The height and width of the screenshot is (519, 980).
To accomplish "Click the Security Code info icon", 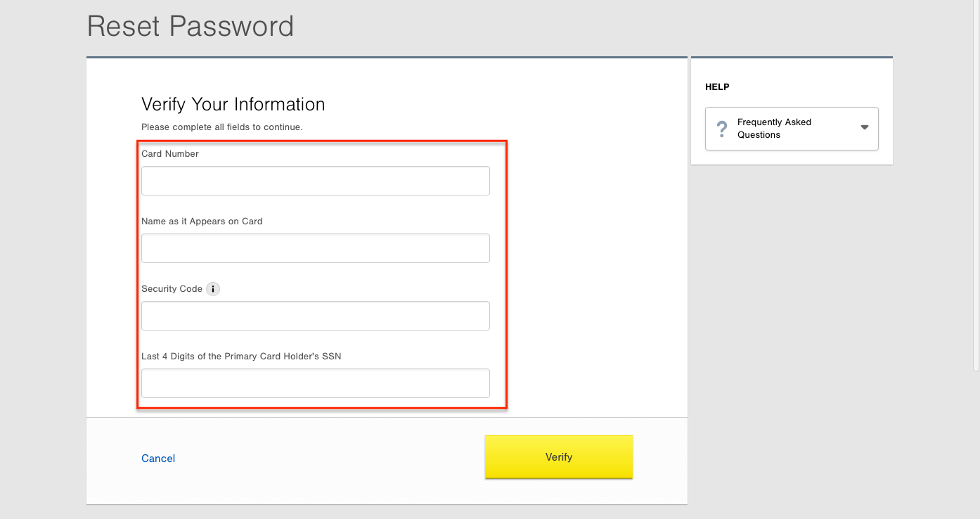I will click(x=213, y=289).
